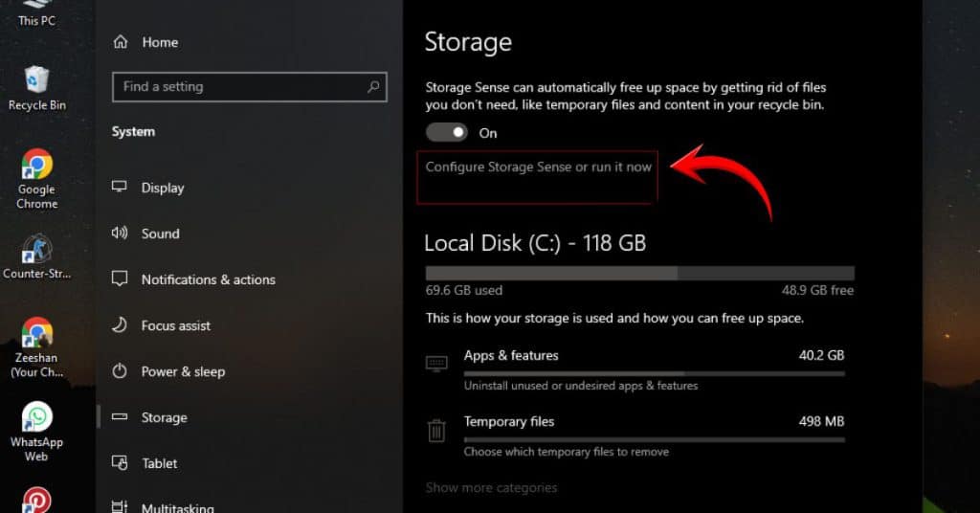Image resolution: width=980 pixels, height=513 pixels.
Task: Click the Focus assist moon icon
Action: (121, 325)
